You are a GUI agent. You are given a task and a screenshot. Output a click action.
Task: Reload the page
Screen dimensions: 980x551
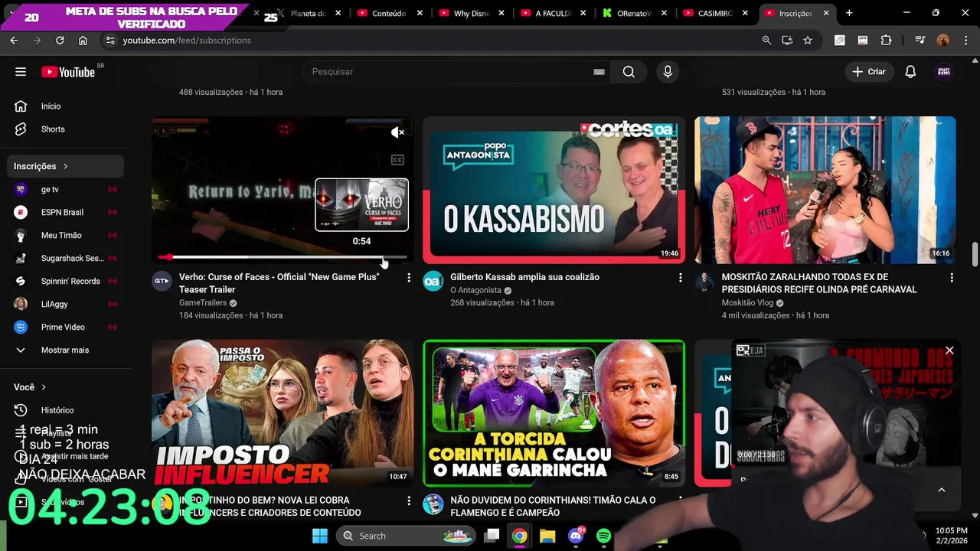pyautogui.click(x=60, y=41)
